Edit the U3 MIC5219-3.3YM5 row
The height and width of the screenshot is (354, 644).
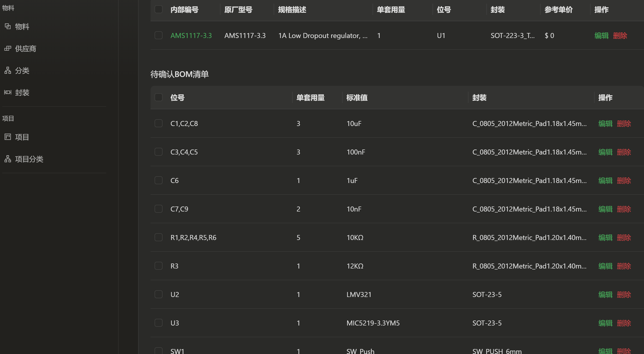point(605,323)
